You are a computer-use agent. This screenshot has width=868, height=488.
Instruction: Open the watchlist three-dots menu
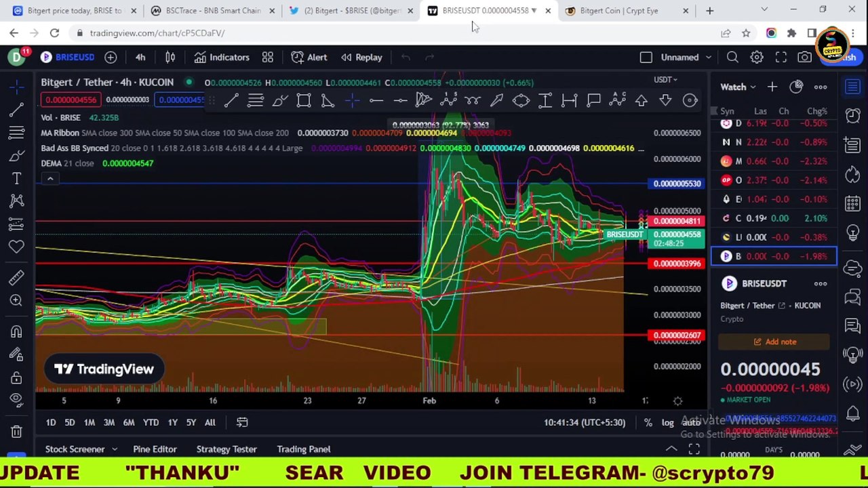coord(821,87)
